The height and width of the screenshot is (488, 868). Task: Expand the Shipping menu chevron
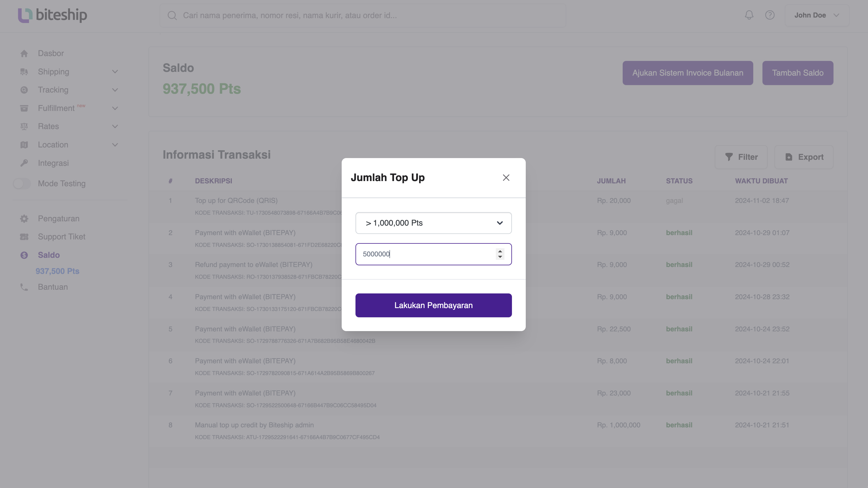point(115,72)
